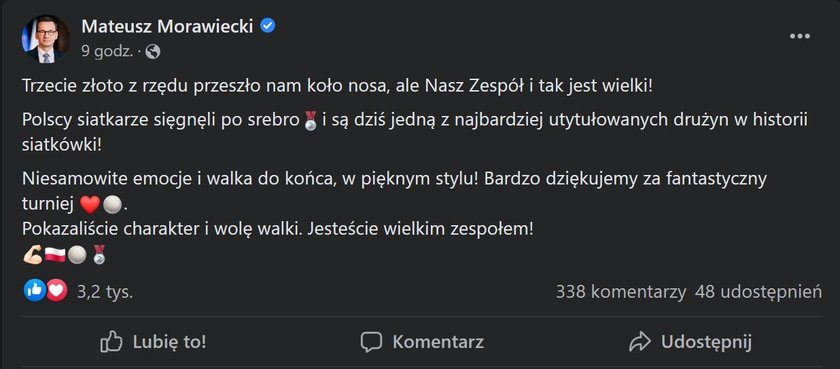The height and width of the screenshot is (369, 840).
Task: Click the blue verified badge
Action: point(267,25)
